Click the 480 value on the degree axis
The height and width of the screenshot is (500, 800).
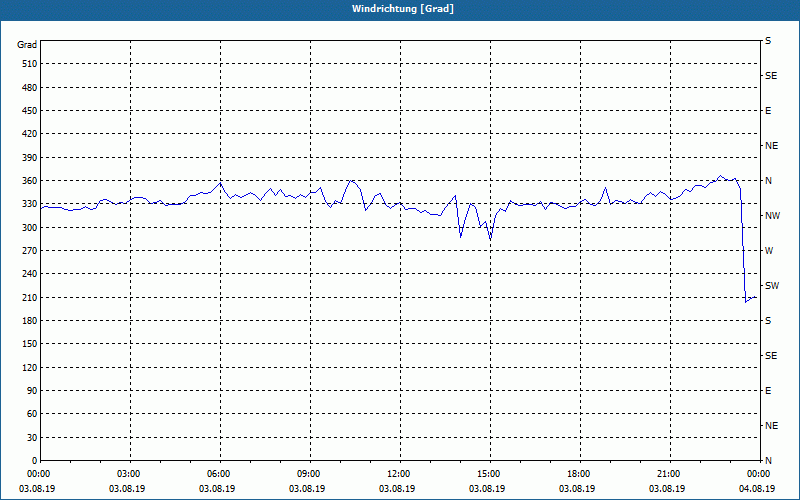(x=30, y=87)
